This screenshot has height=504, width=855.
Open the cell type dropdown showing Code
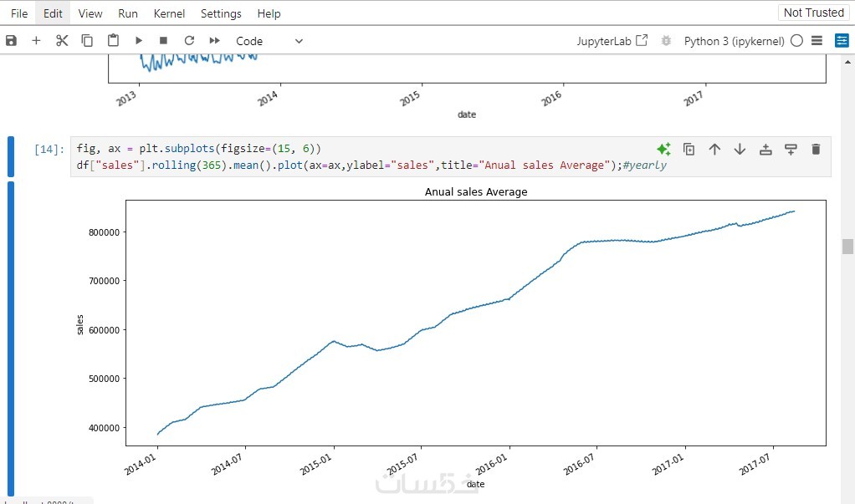(269, 41)
